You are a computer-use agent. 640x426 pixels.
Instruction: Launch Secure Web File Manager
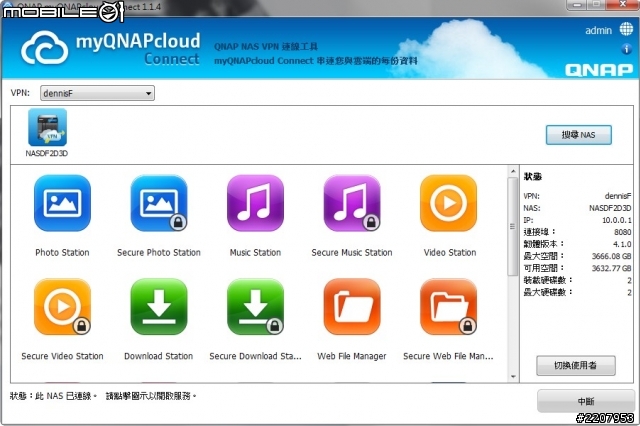(x=448, y=307)
